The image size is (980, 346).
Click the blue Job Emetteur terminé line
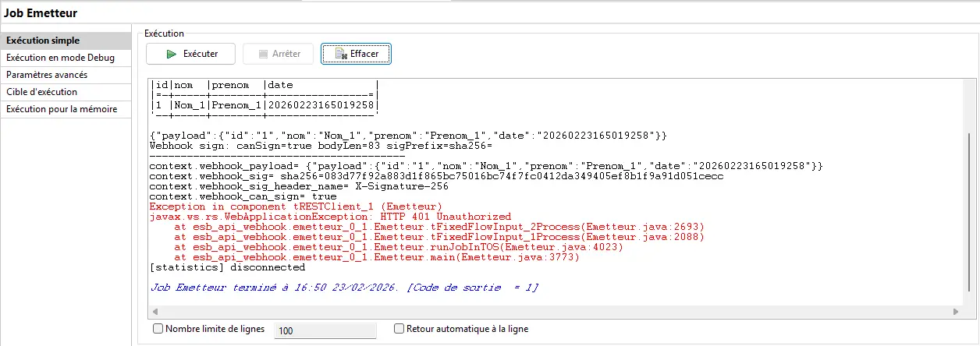point(343,288)
